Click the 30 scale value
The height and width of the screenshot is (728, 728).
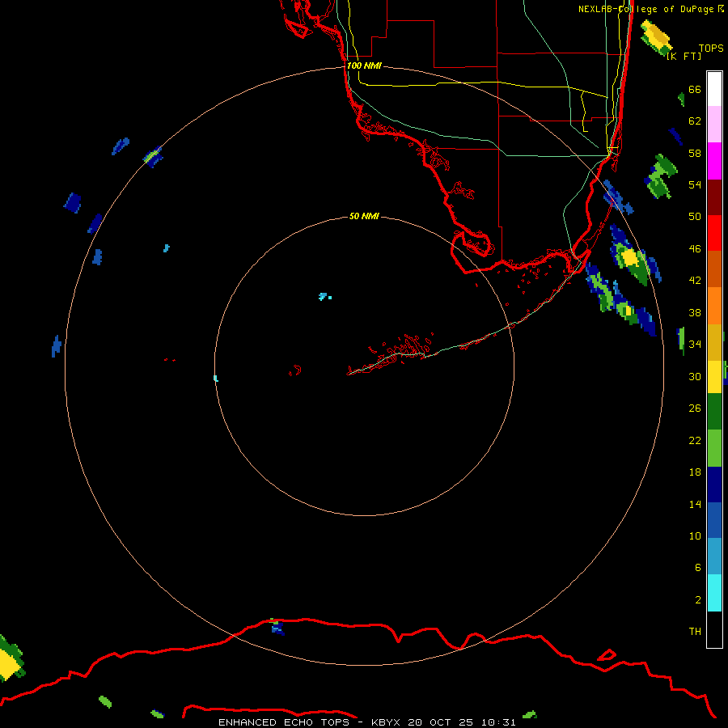(695, 376)
